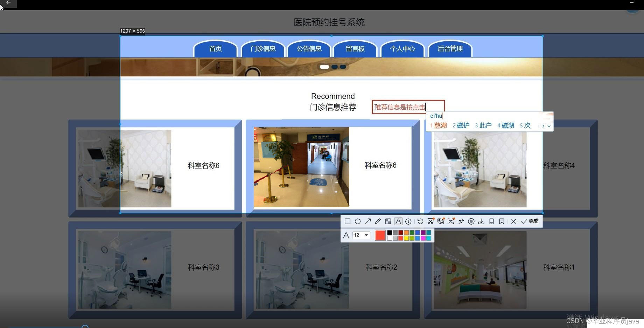Choose IME candidate 2 磁护
Screen dimensions: 644x328
[461, 125]
